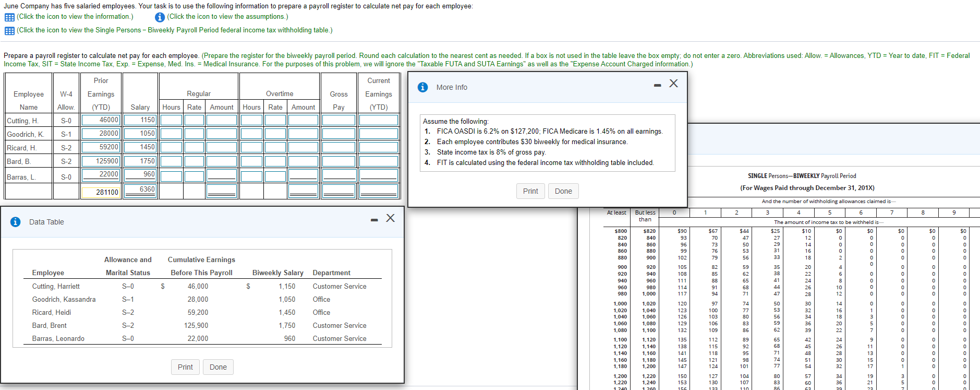Click the Data Table dialog info icon
The width and height of the screenshot is (980, 390).
[16, 222]
